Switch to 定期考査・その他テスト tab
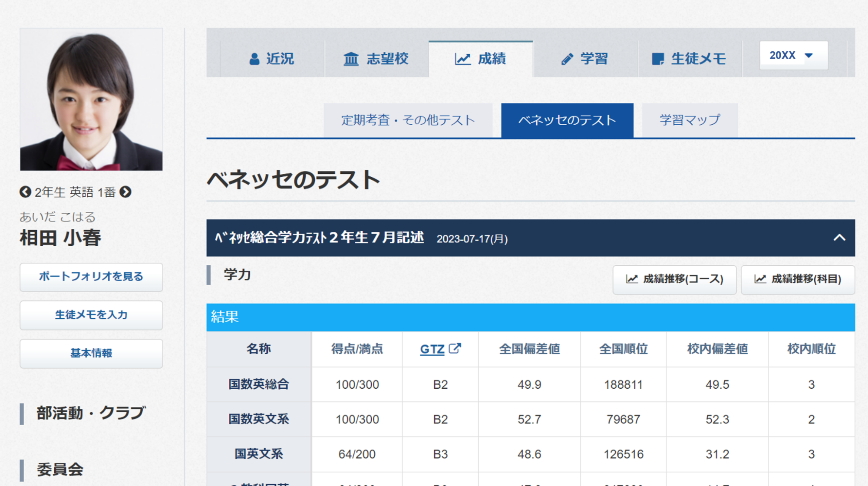This screenshot has height=486, width=868. point(408,120)
